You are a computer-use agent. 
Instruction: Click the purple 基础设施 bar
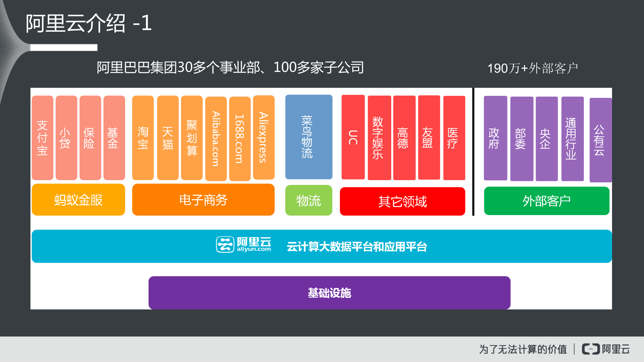pos(329,293)
